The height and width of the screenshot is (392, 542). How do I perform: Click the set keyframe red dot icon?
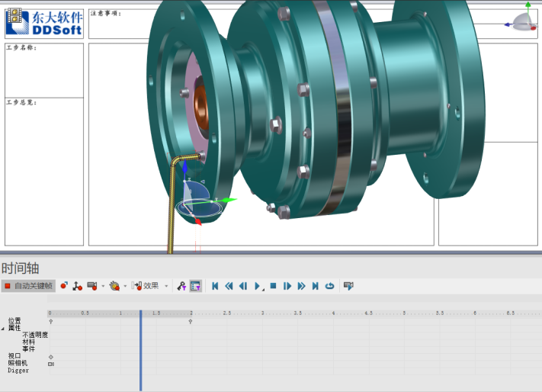64,286
